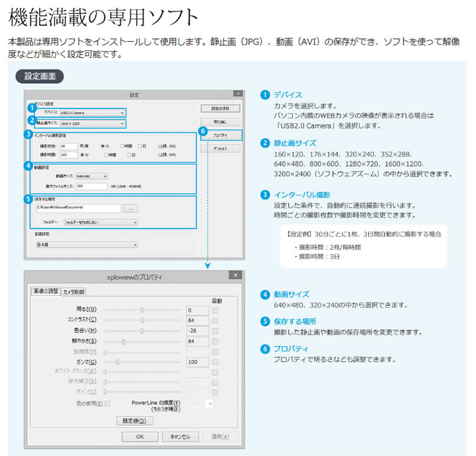
Task: Click the 保存する場所 heading in the description list
Action: coord(295,322)
